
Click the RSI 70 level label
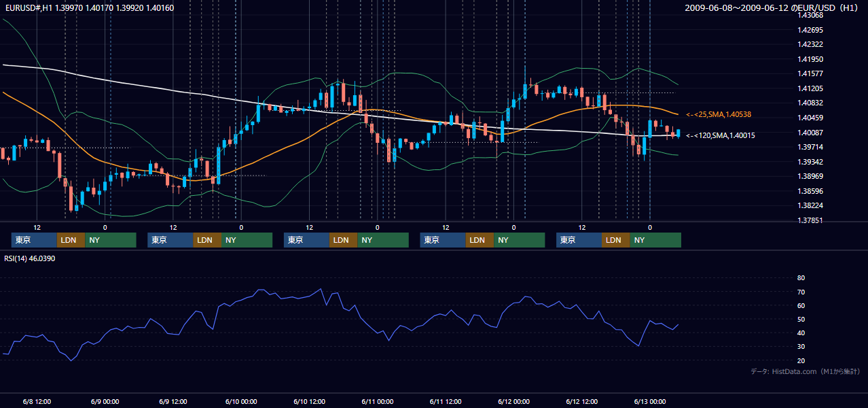click(x=801, y=292)
